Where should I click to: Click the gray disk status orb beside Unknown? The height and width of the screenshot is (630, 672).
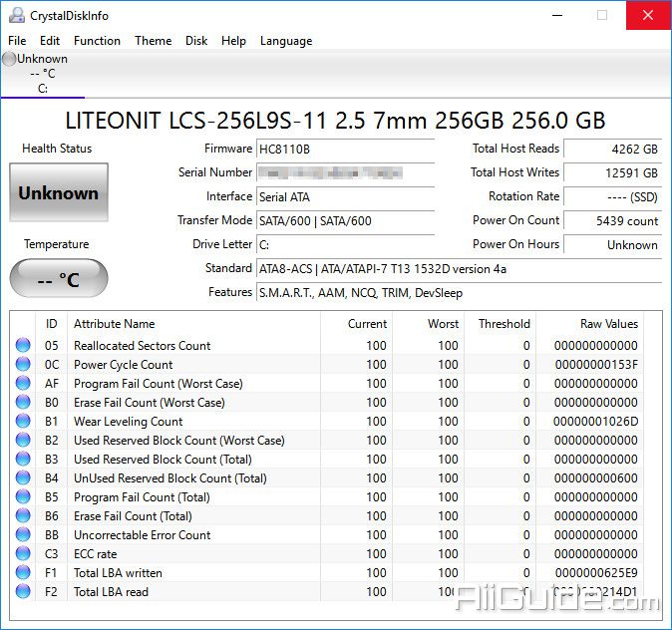[x=9, y=59]
